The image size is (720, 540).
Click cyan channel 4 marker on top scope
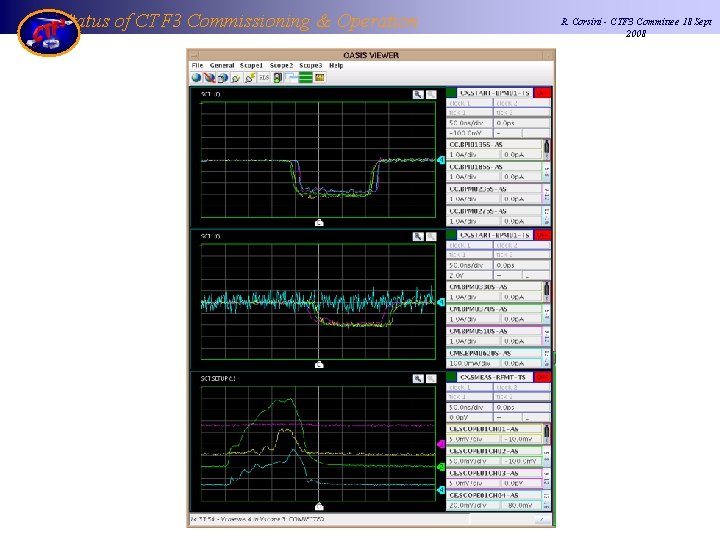coord(441,160)
